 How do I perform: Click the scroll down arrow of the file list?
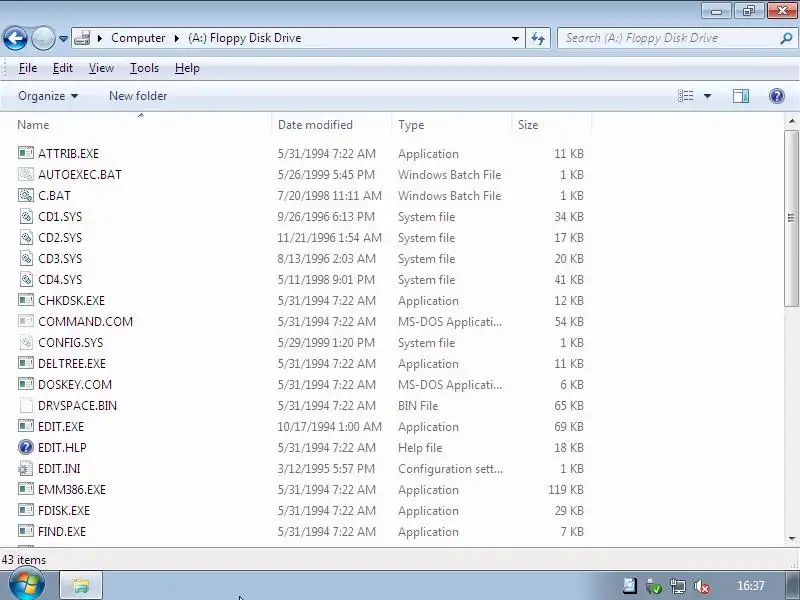tap(791, 538)
